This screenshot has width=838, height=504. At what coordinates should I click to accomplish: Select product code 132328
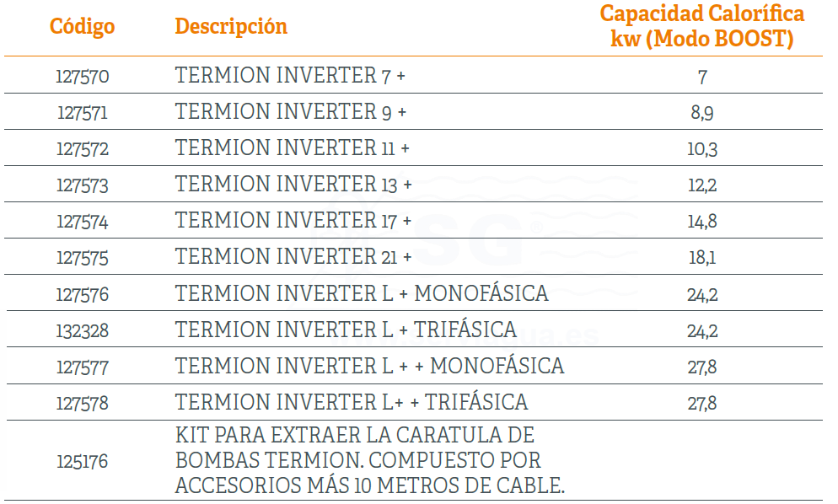83,331
